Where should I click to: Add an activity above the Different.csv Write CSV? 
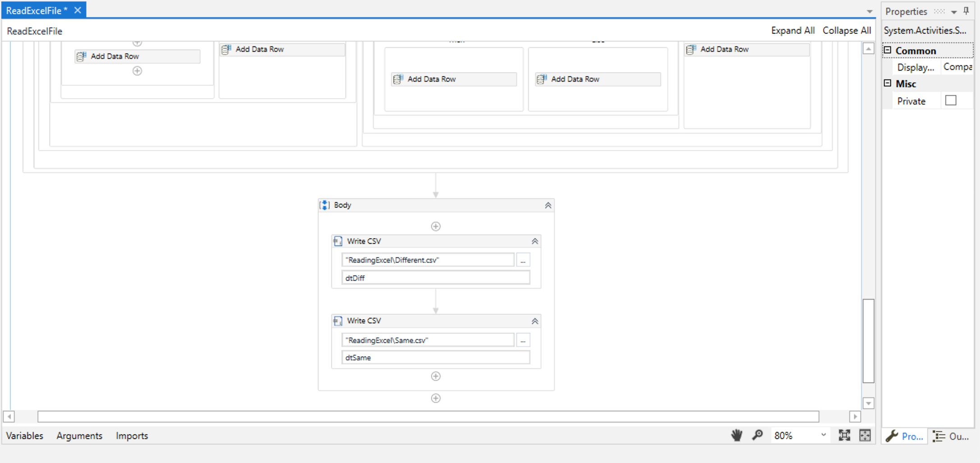436,226
